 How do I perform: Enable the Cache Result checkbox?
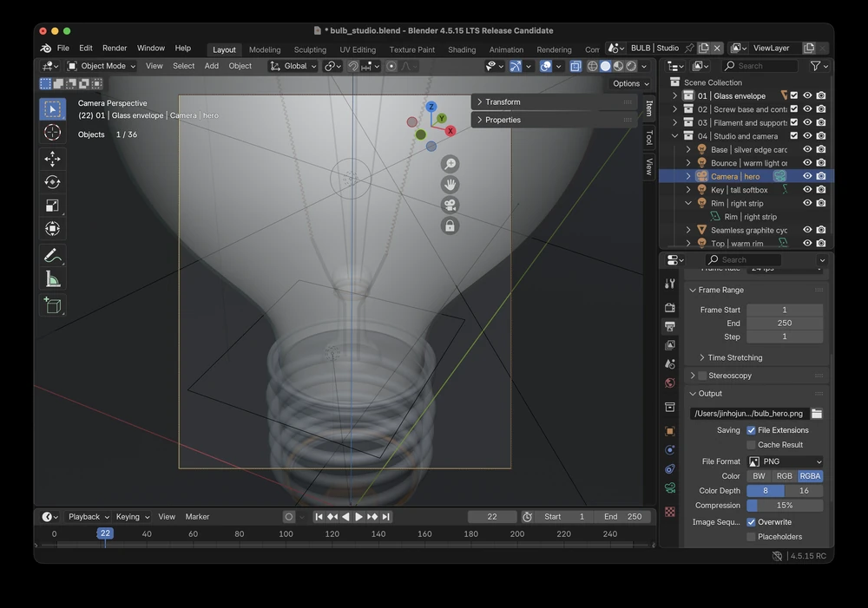[x=751, y=445]
